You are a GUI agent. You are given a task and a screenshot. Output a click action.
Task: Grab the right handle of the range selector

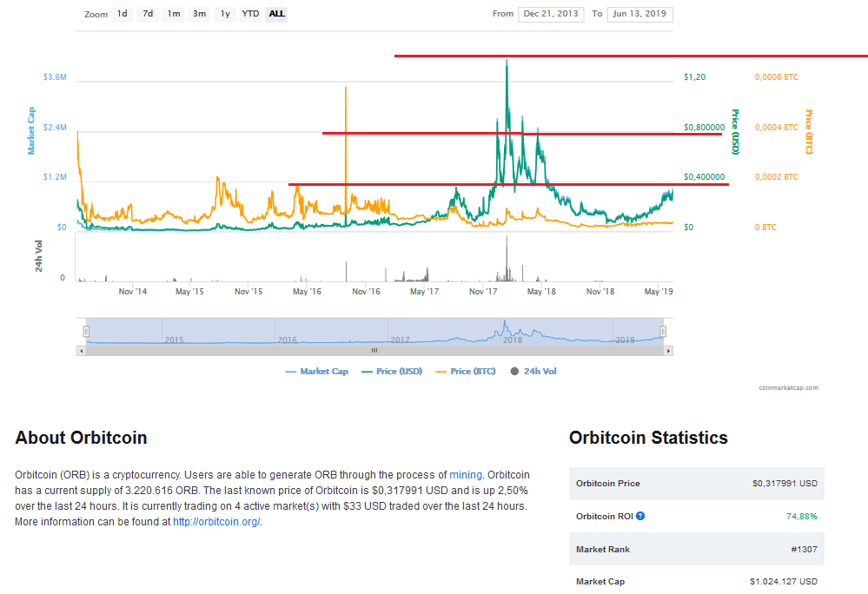coord(663,331)
